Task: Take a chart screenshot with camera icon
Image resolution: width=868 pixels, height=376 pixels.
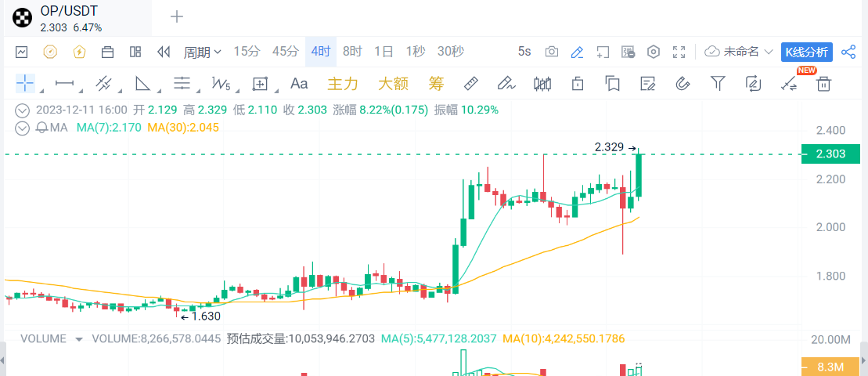Action: [552, 52]
